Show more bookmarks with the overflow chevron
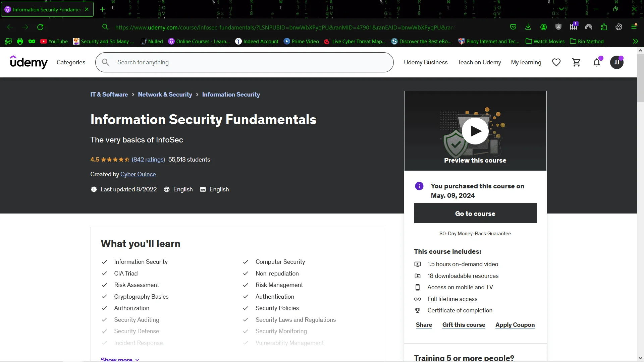This screenshot has width=644, height=362. pos(635,41)
